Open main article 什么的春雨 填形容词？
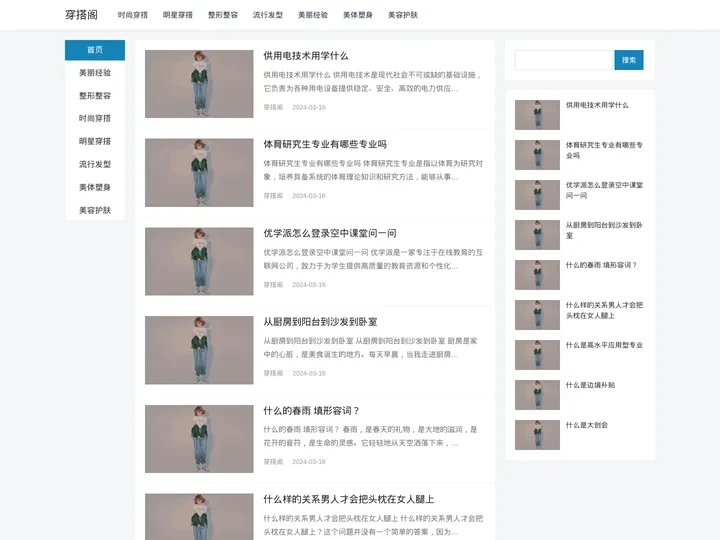Viewport: 720px width, 540px height. point(311,411)
